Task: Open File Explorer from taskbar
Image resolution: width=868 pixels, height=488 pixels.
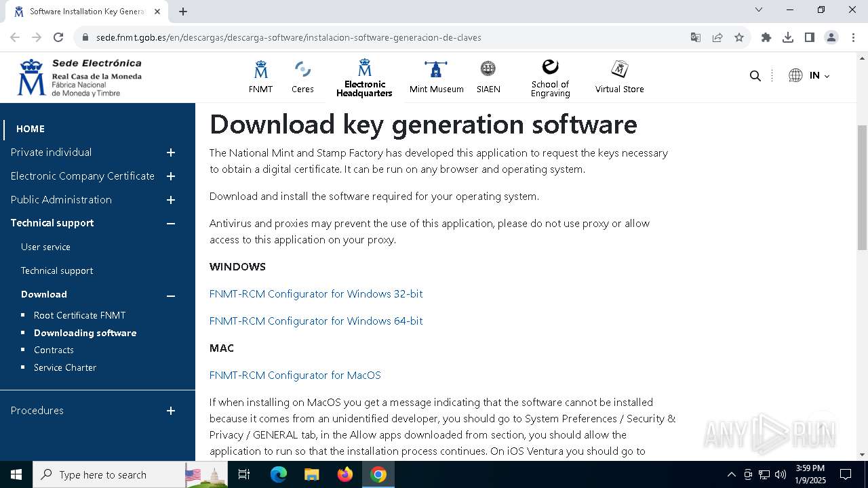Action: pos(312,474)
